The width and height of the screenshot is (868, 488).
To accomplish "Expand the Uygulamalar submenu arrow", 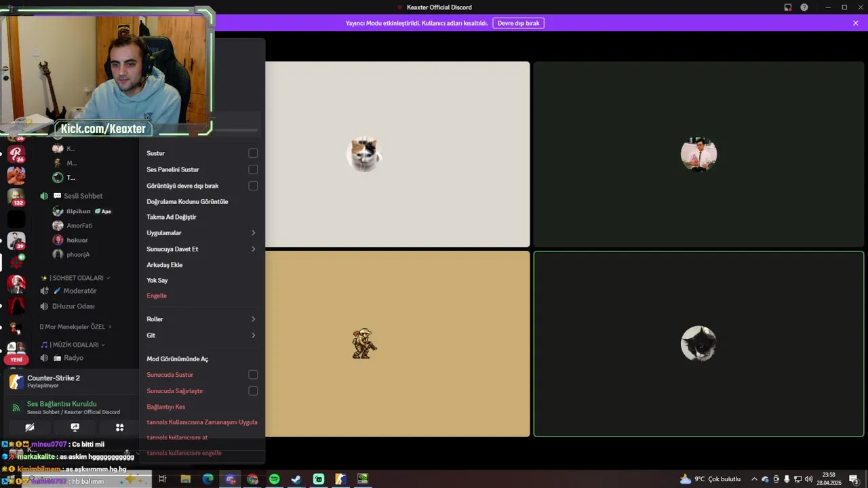I will pyautogui.click(x=254, y=233).
